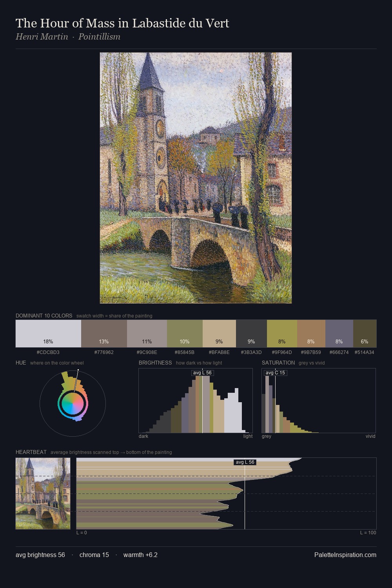This screenshot has width=392, height=588.
Task: Click the 'avg C 15' saturation label
Action: pyautogui.click(x=275, y=373)
